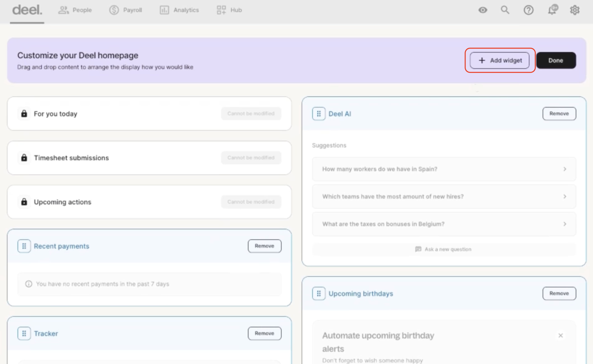593x364 pixels.
Task: Open search with the magnifier icon
Action: coord(505,10)
